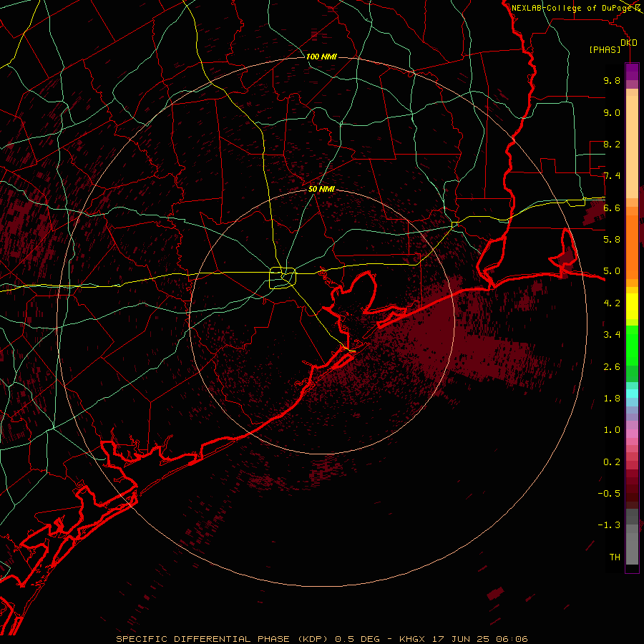Viewport: 644px width, 644px height.
Task: Select the 9.0 value on the color scale
Action: [x=612, y=112]
